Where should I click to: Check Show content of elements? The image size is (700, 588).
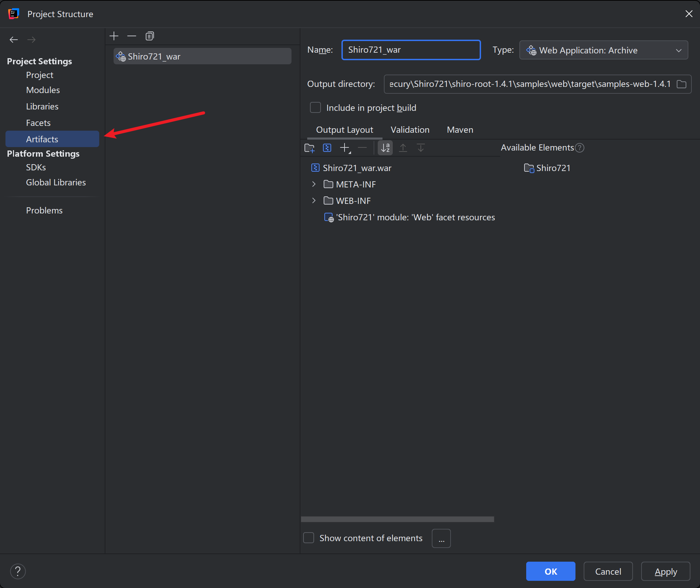309,538
